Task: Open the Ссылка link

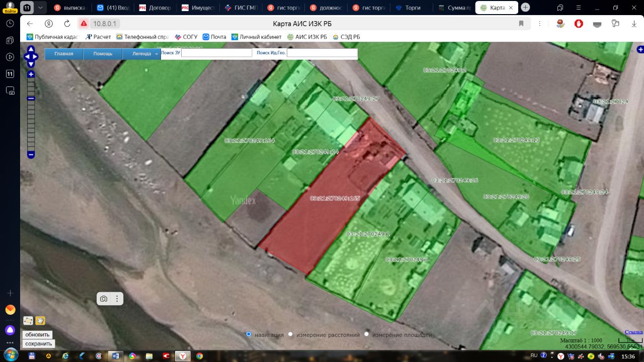Action: 634,332
